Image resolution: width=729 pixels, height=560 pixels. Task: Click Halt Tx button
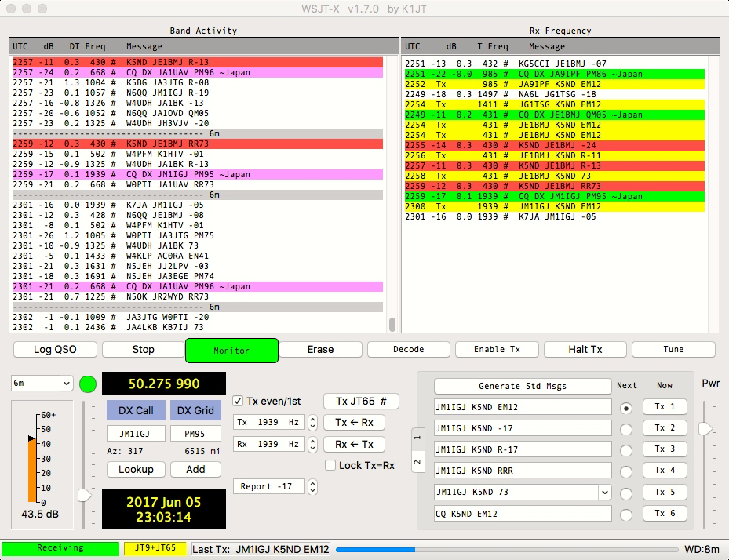(x=585, y=350)
